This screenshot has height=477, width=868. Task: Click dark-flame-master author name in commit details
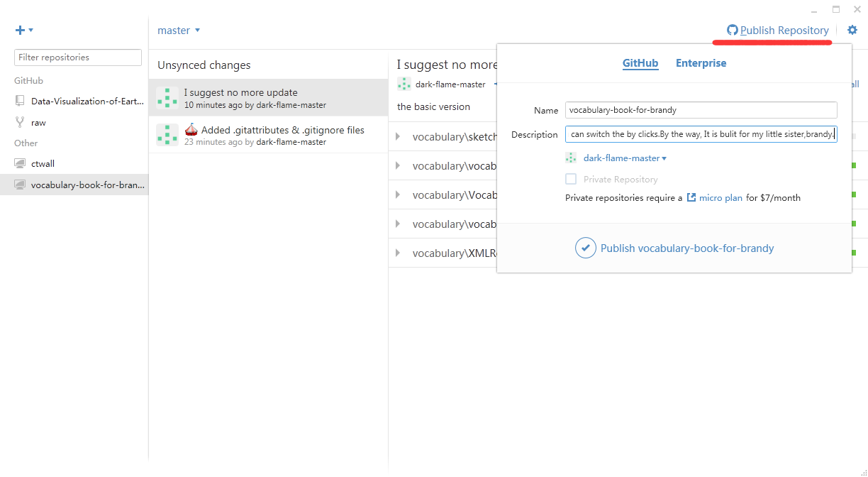pos(450,84)
